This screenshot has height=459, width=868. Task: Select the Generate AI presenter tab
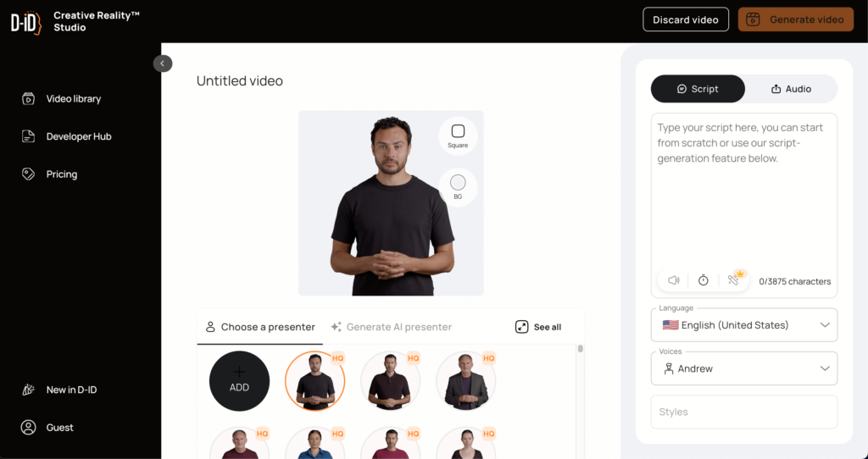(392, 327)
